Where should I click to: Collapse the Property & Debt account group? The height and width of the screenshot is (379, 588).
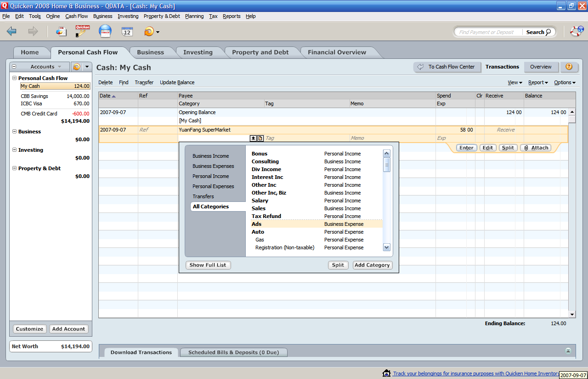(14, 168)
